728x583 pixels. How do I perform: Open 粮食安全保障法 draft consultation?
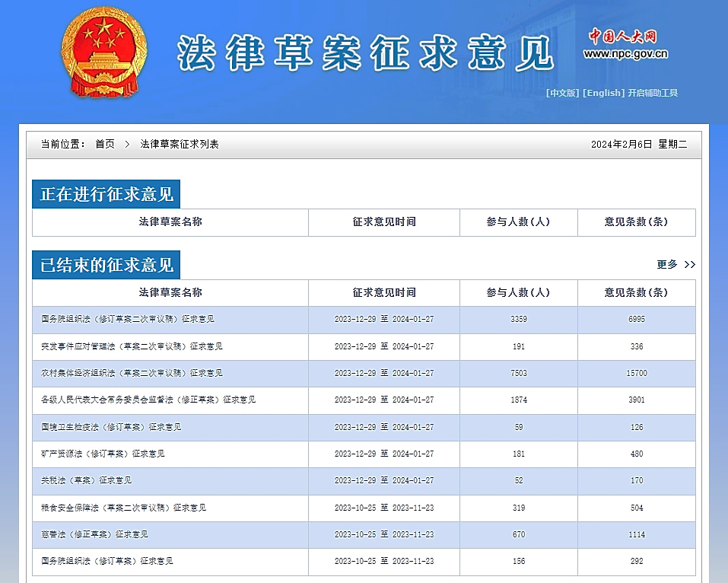pyautogui.click(x=123, y=508)
